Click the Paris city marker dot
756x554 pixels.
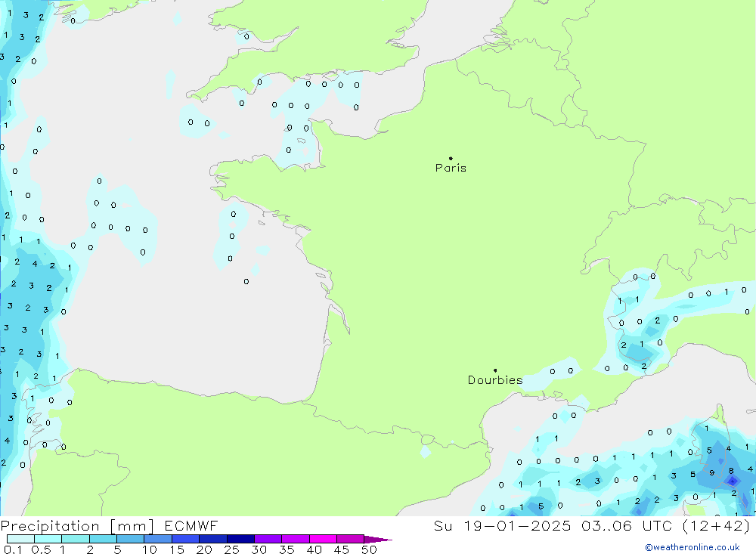tap(451, 159)
